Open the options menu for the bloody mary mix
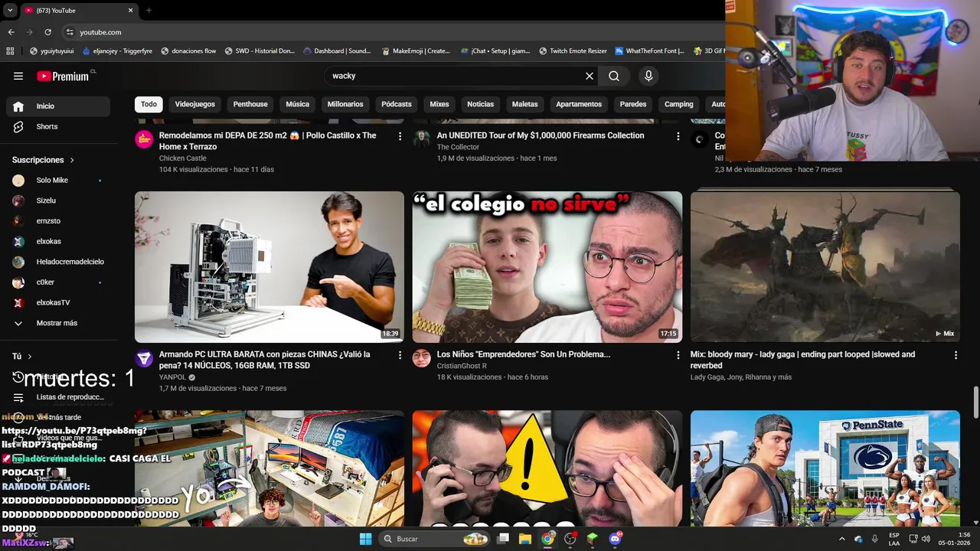Screen dimensions: 980x551 pos(955,355)
